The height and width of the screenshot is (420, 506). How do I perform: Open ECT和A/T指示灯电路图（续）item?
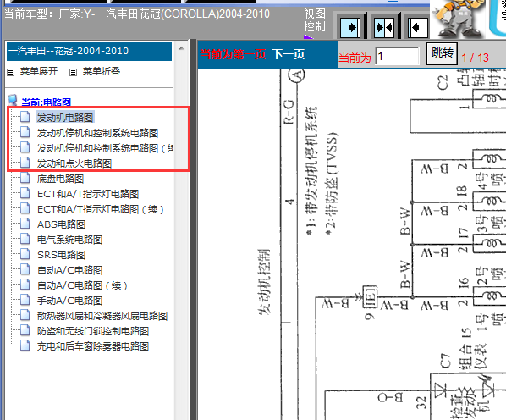tap(101, 209)
